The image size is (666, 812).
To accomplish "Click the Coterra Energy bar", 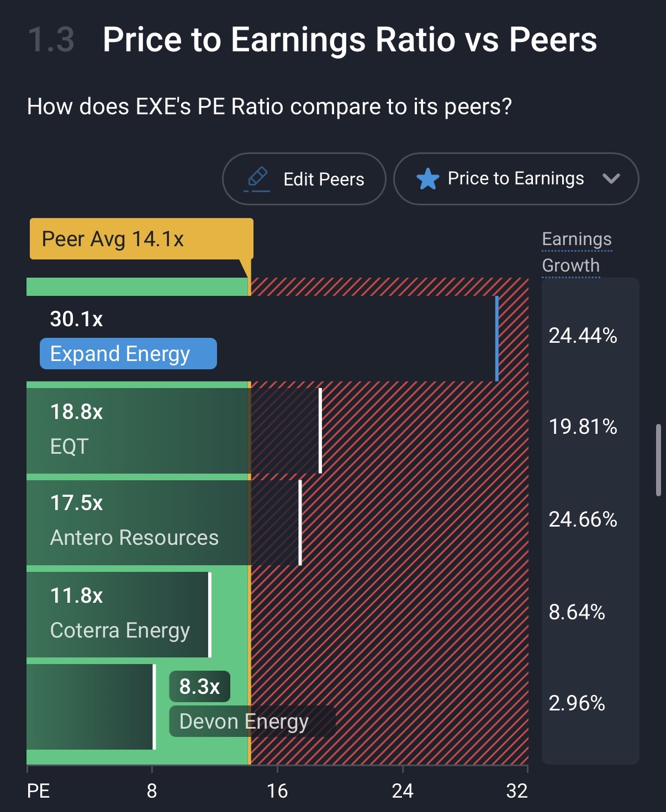I will tap(119, 614).
